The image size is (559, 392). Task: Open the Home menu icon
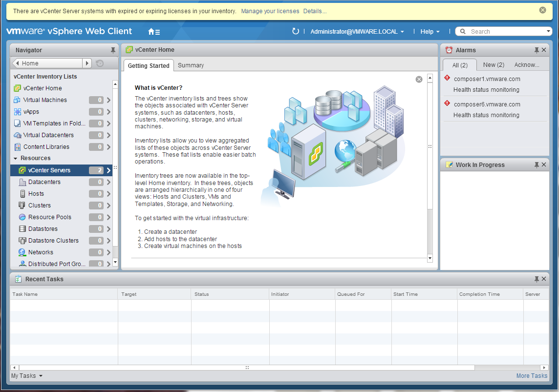[153, 32]
